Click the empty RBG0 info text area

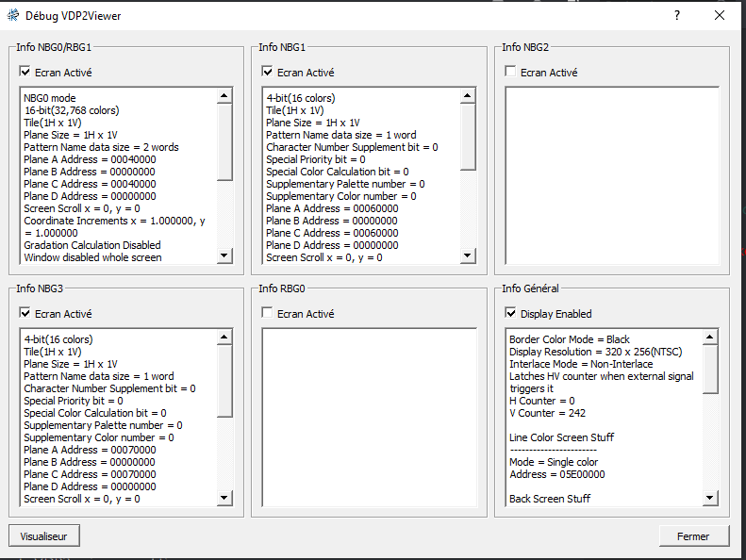click(369, 418)
